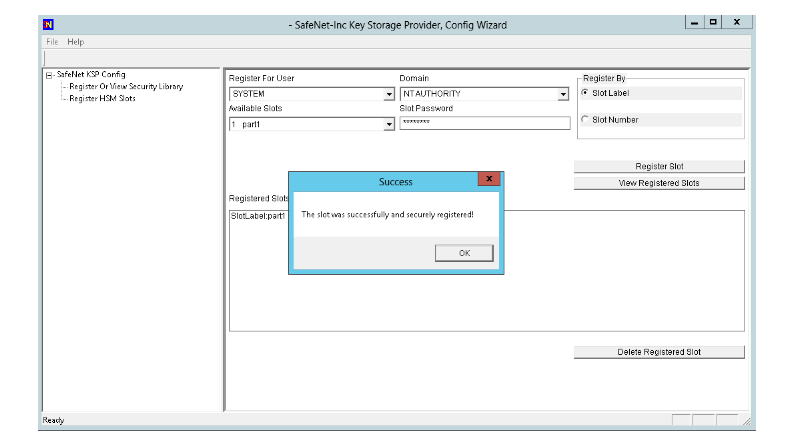
Task: Open the Available Slots dropdown
Action: point(389,124)
